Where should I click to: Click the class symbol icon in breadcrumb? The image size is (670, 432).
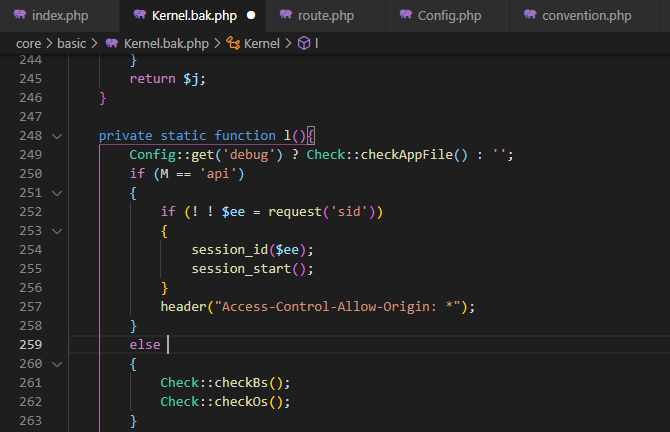click(x=233, y=43)
